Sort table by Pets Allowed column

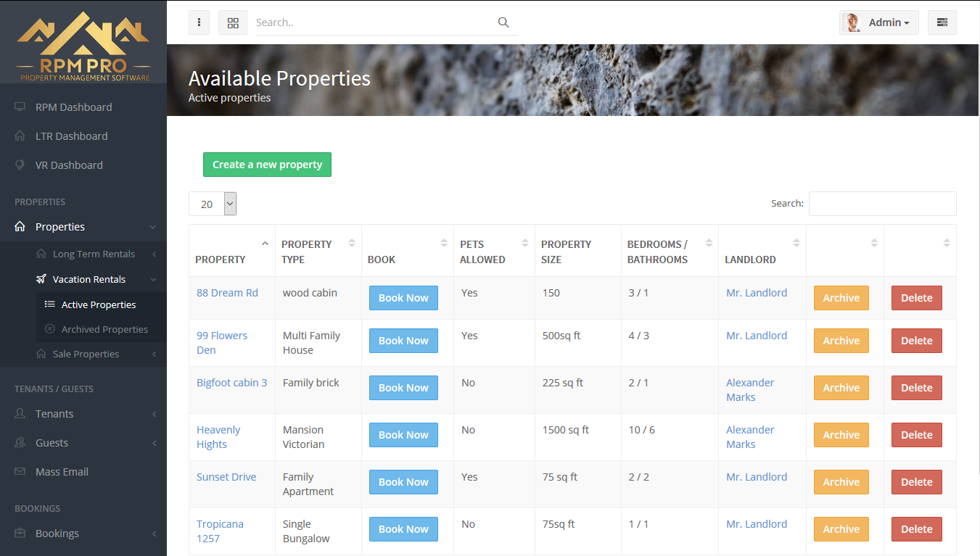(x=493, y=251)
